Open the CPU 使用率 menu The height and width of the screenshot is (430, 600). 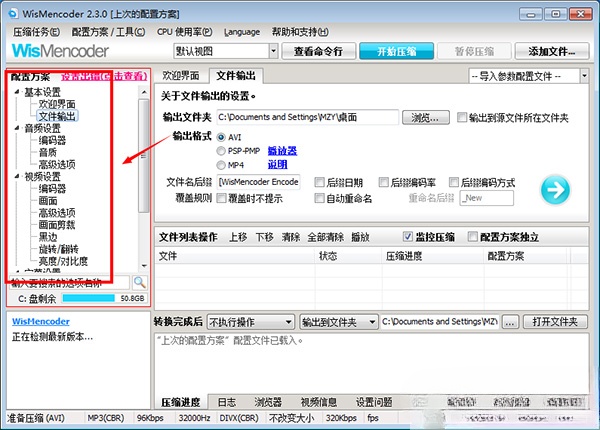pos(184,32)
